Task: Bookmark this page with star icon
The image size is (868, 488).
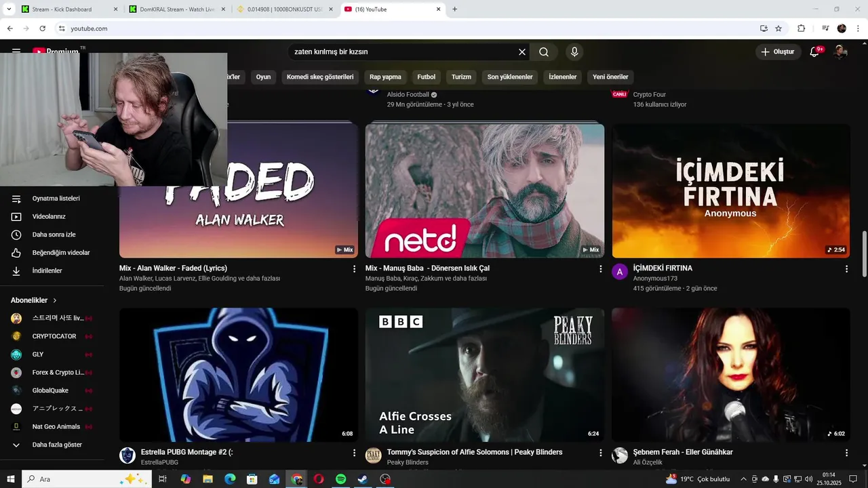Action: [x=778, y=28]
